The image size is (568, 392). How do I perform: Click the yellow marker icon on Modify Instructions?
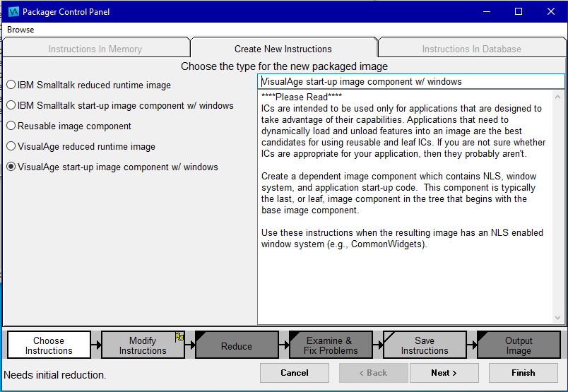tap(179, 337)
